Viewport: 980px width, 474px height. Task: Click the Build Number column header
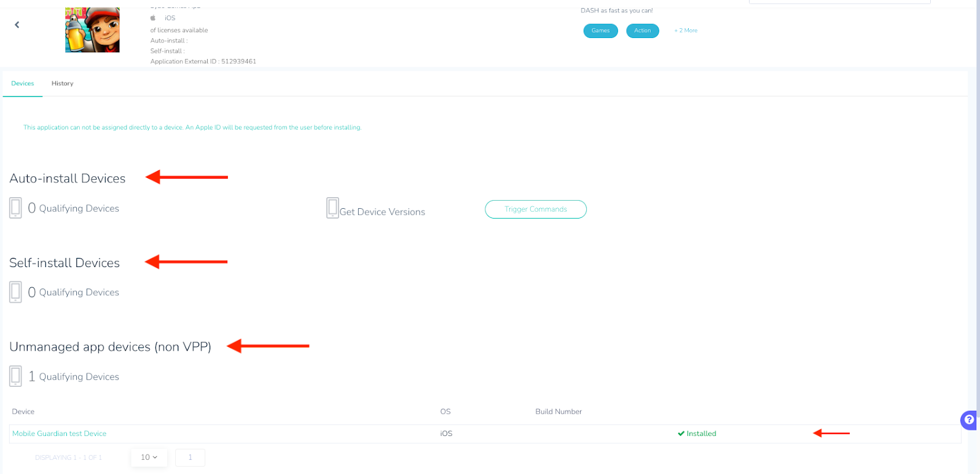point(559,411)
